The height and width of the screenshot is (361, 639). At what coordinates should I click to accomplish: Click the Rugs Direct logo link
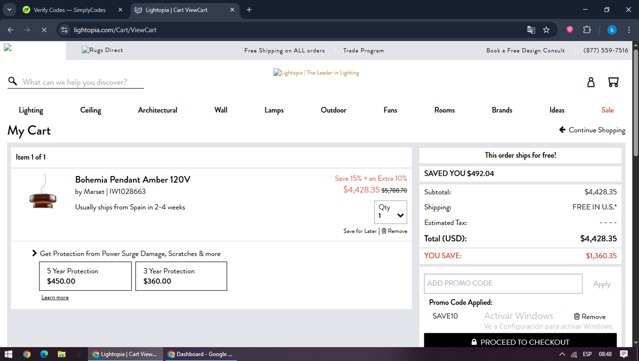102,50
